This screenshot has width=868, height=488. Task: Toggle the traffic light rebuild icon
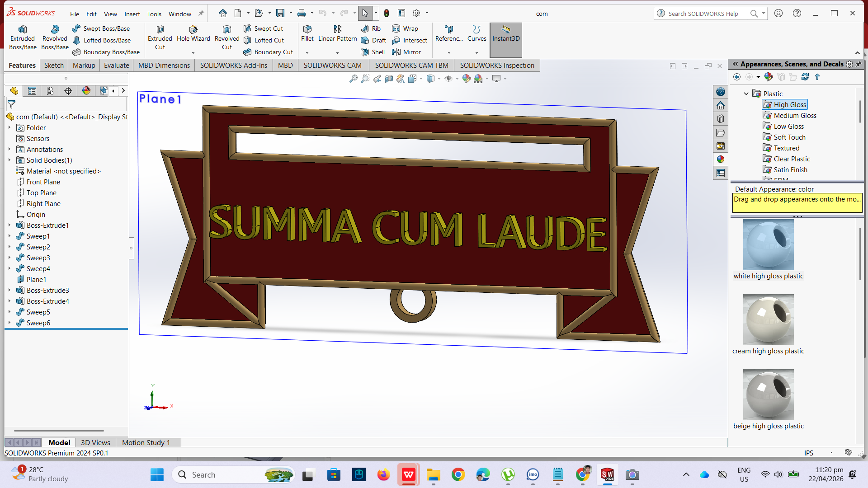pyautogui.click(x=387, y=14)
